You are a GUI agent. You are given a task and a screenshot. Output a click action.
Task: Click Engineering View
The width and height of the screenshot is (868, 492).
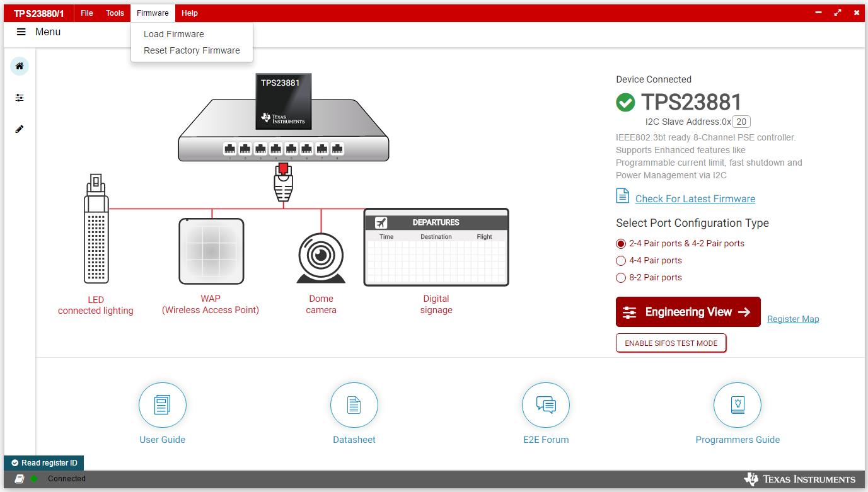pyautogui.click(x=687, y=311)
